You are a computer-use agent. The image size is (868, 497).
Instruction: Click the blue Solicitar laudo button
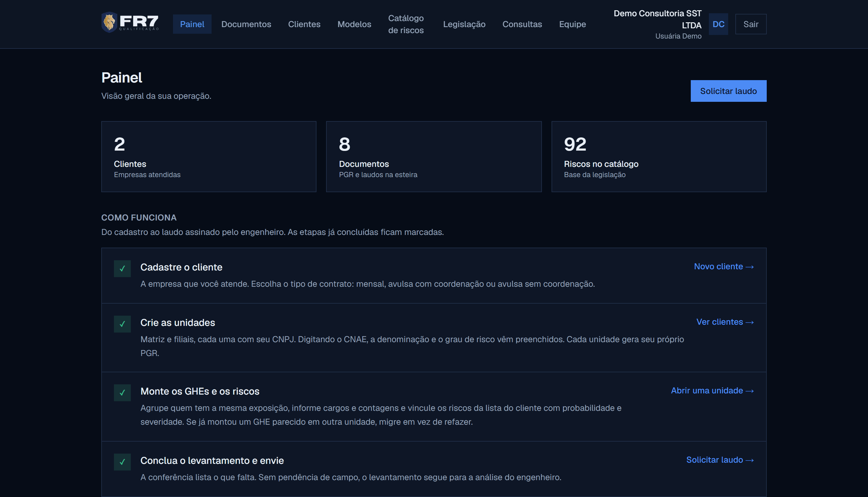[x=728, y=91]
